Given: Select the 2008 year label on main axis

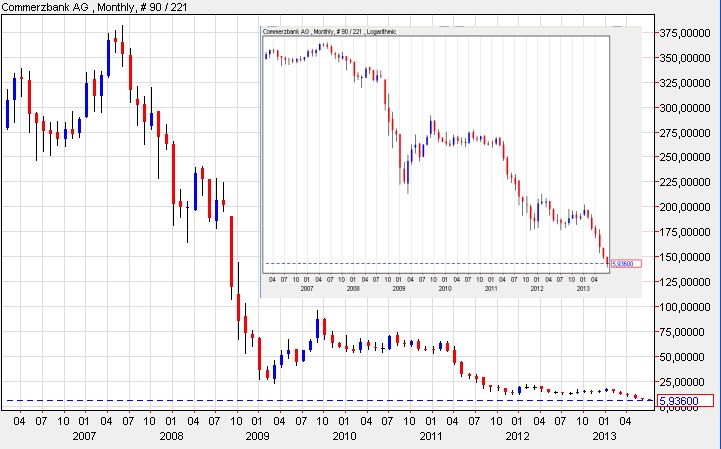Looking at the screenshot, I should click(x=171, y=436).
